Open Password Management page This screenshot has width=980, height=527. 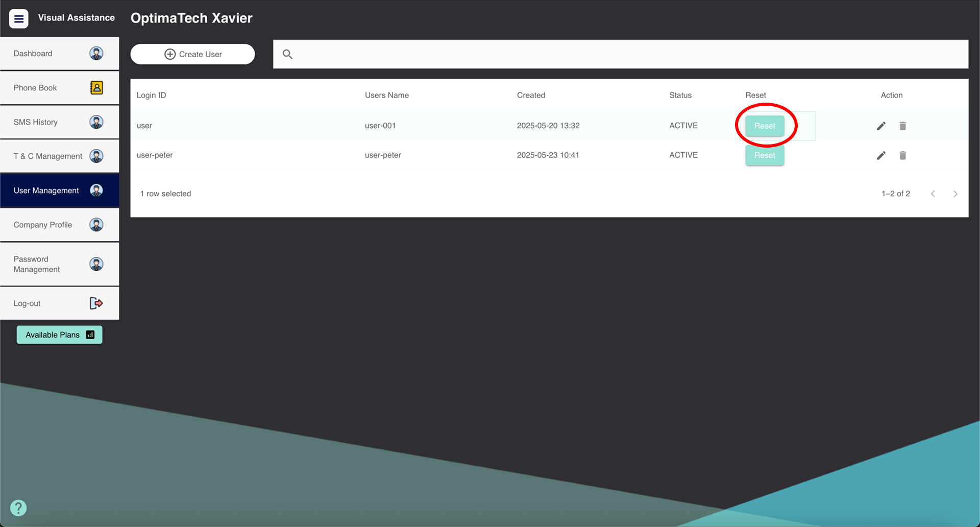pos(59,264)
